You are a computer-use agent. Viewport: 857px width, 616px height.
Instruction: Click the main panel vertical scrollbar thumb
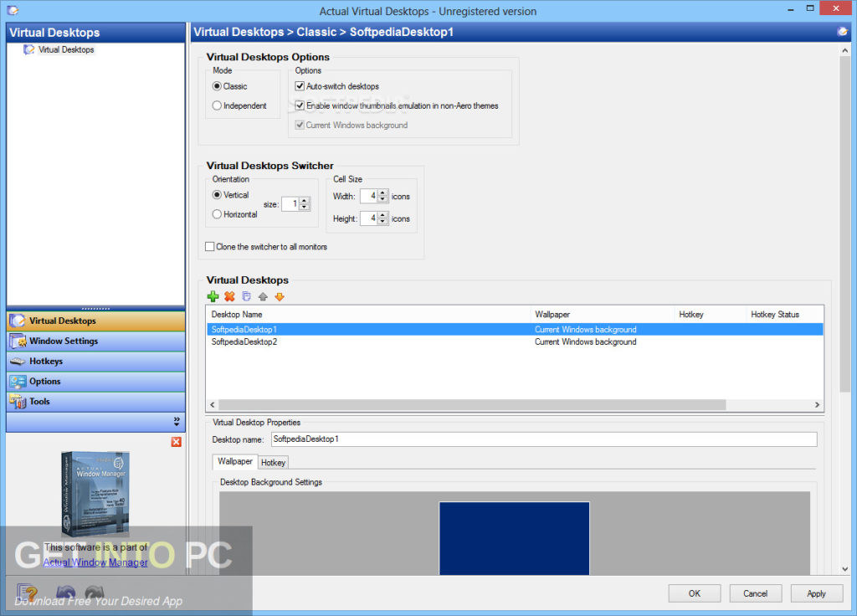pos(845,223)
